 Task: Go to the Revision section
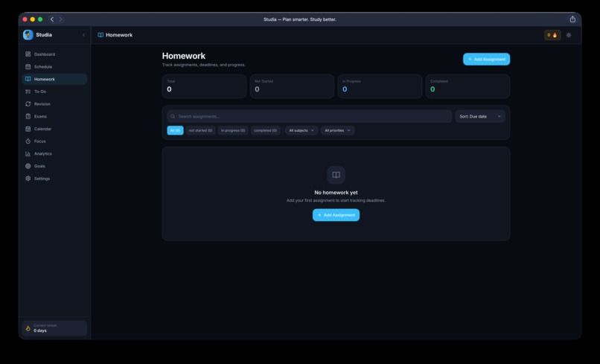54,104
